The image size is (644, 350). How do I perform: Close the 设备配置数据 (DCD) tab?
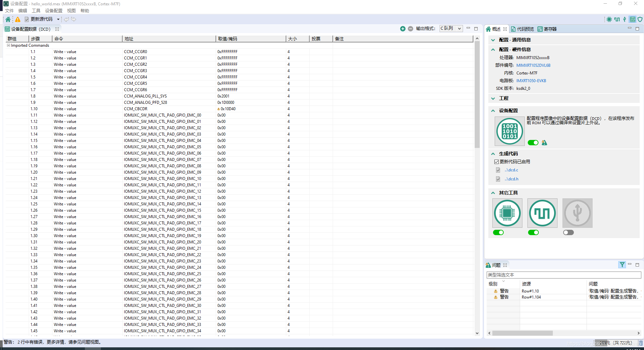pyautogui.click(x=57, y=29)
